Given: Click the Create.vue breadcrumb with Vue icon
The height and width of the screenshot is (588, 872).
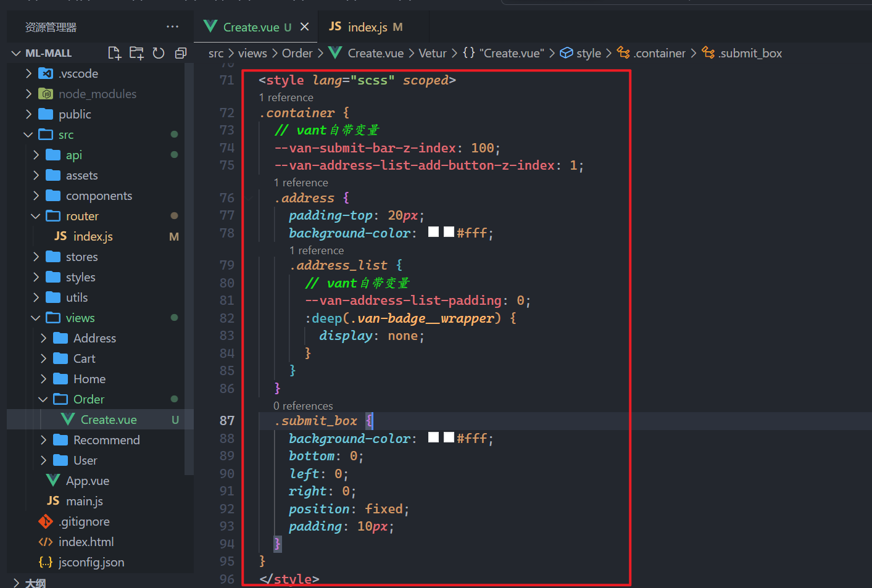Looking at the screenshot, I should 367,53.
